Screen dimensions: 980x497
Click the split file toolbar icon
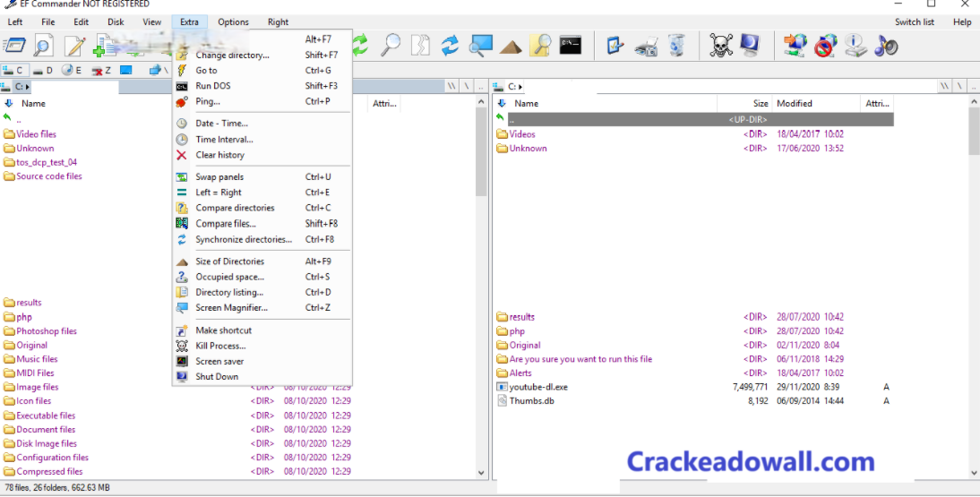pos(421,46)
